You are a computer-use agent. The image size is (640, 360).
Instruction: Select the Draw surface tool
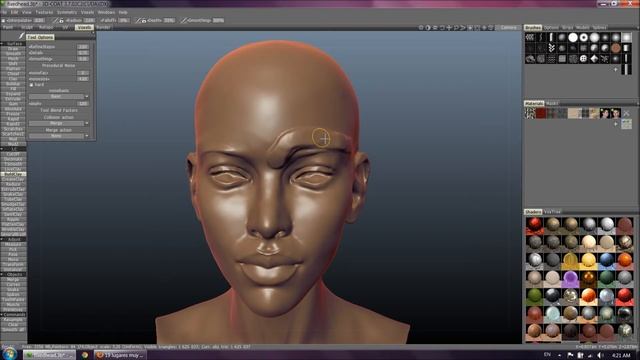tap(13, 49)
